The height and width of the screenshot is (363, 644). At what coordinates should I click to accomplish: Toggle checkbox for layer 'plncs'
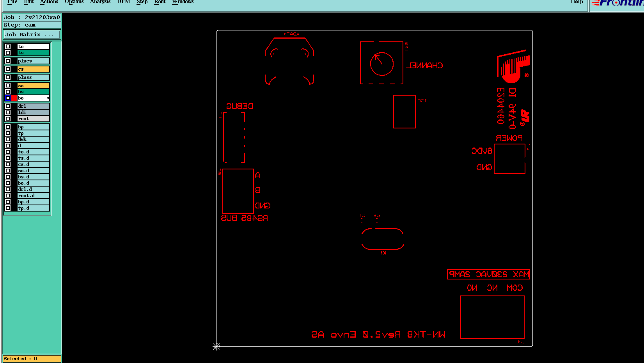pos(8,61)
